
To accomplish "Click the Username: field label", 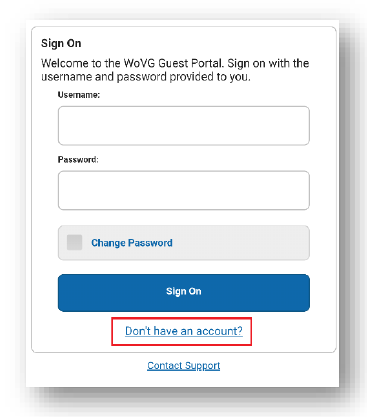I will [x=79, y=95].
